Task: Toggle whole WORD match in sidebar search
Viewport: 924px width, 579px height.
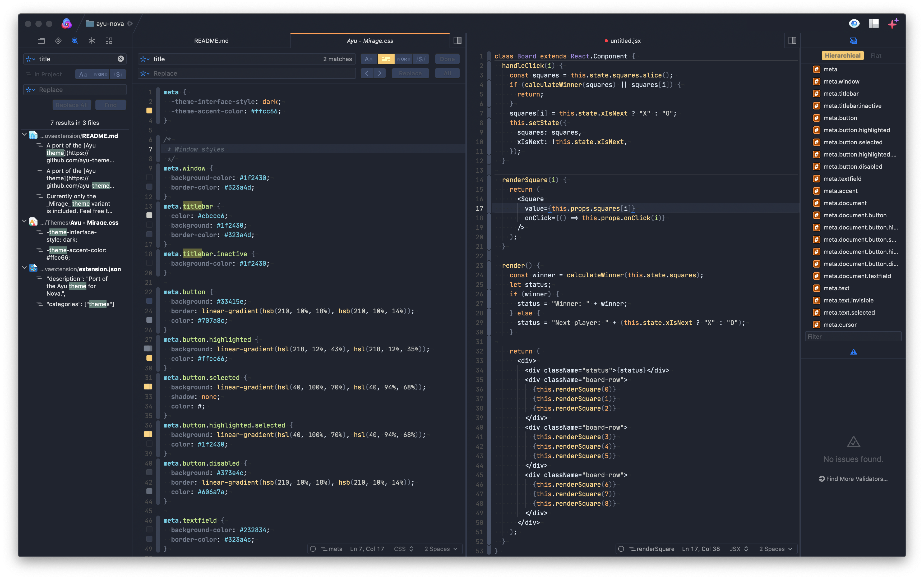Action: pyautogui.click(x=101, y=74)
